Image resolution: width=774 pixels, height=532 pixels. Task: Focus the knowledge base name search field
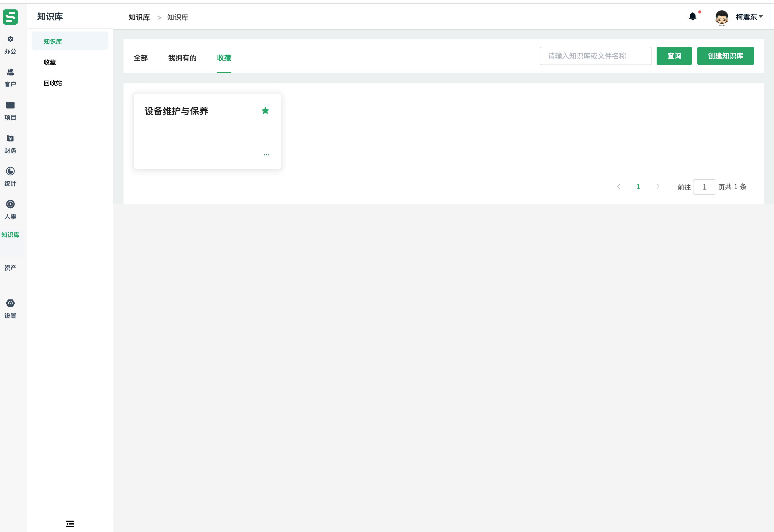pos(595,56)
